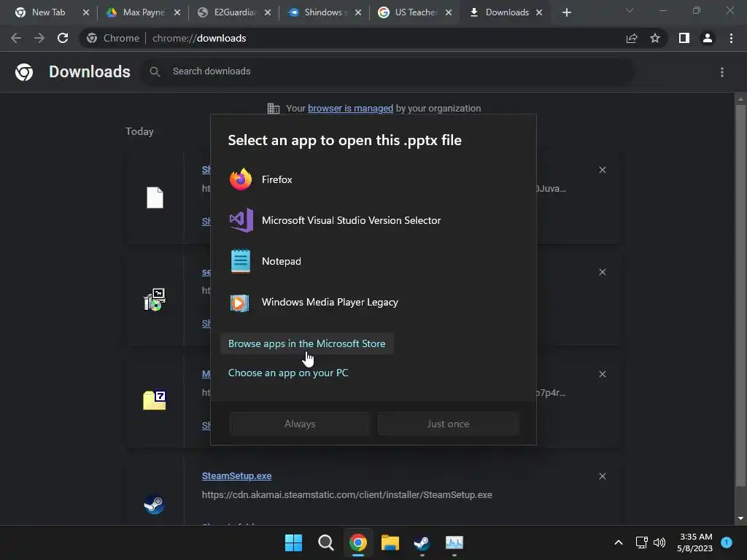This screenshot has width=747, height=560.
Task: Open the Chrome profile menu
Action: coord(708,38)
